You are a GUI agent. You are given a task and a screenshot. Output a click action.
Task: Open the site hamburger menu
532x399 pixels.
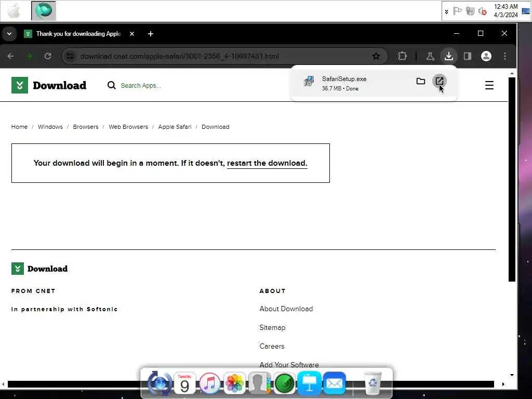click(x=489, y=85)
